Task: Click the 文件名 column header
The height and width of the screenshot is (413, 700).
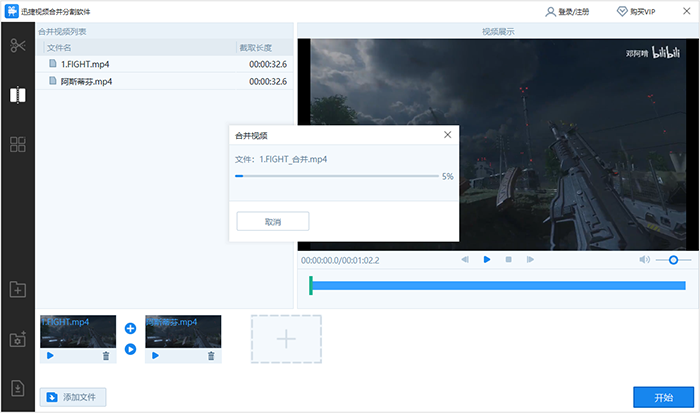Action: 59,47
